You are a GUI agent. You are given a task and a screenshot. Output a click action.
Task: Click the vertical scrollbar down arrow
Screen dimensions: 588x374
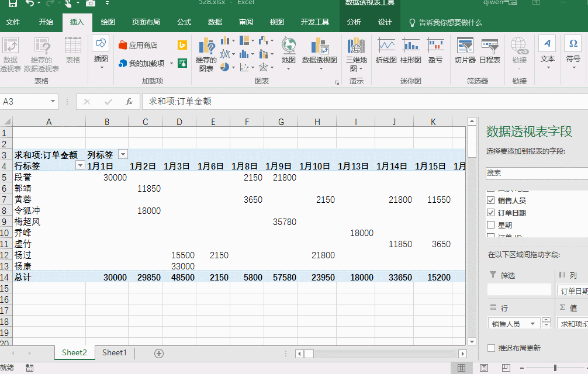472,341
